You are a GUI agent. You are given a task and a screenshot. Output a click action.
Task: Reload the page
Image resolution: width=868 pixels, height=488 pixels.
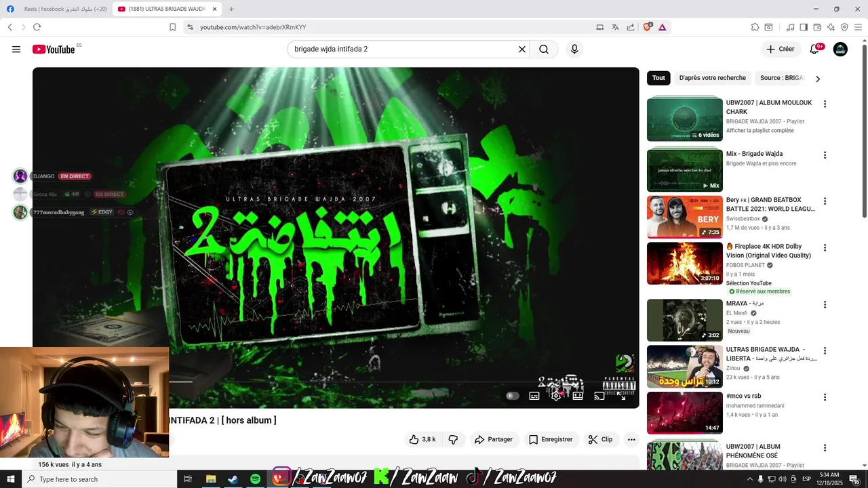pyautogui.click(x=37, y=27)
